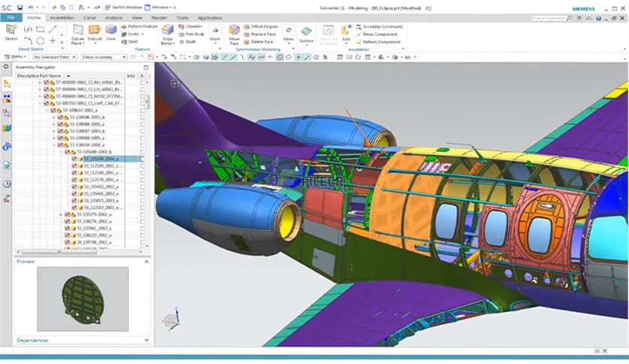This screenshot has height=364, width=629.
Task: Select the rectangle sketch tool
Action: [40, 29]
